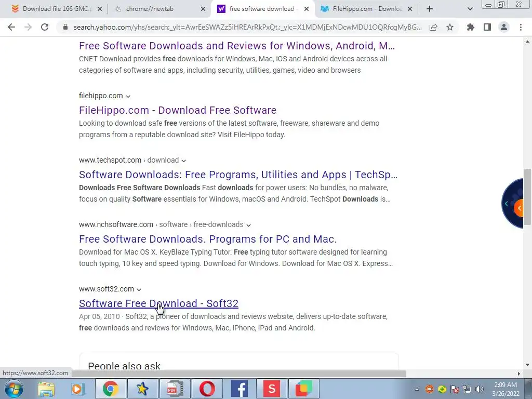Open the colored squares taskbar app

(303, 389)
